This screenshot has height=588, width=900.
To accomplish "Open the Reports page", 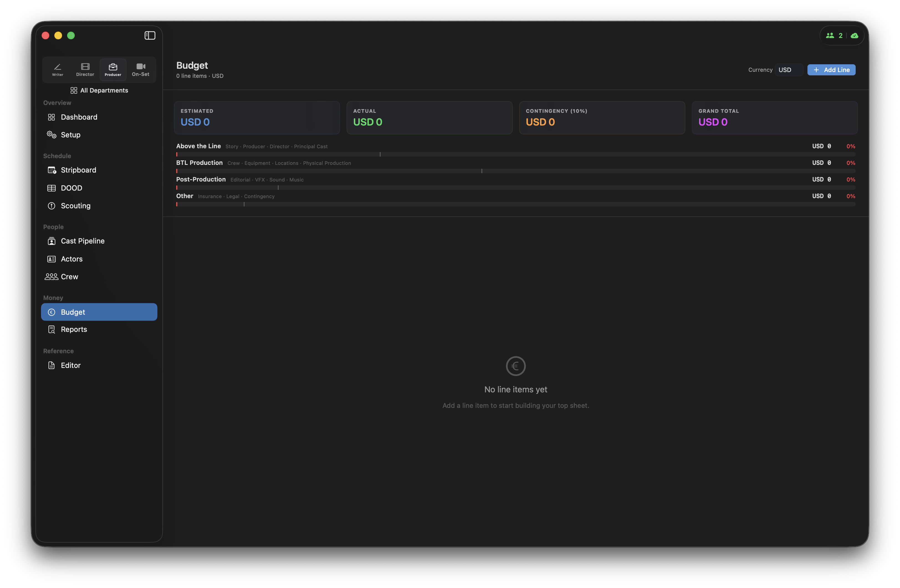I will point(74,329).
